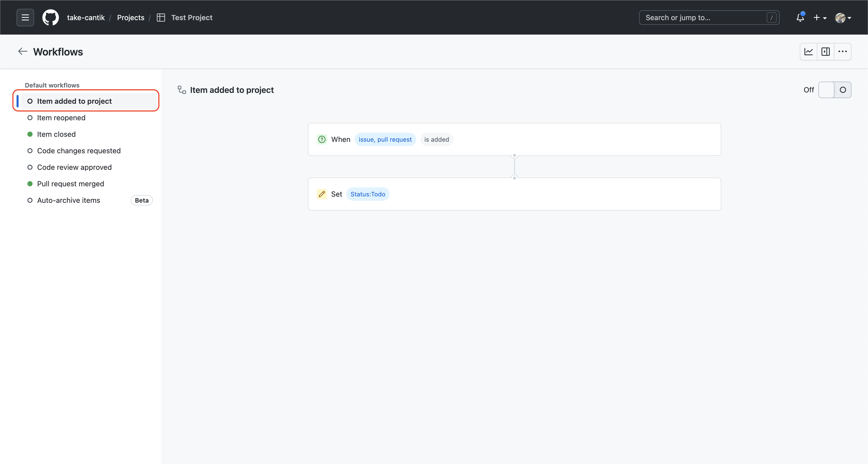Open the Pull request merged workflow
This screenshot has width=868, height=464.
(71, 184)
